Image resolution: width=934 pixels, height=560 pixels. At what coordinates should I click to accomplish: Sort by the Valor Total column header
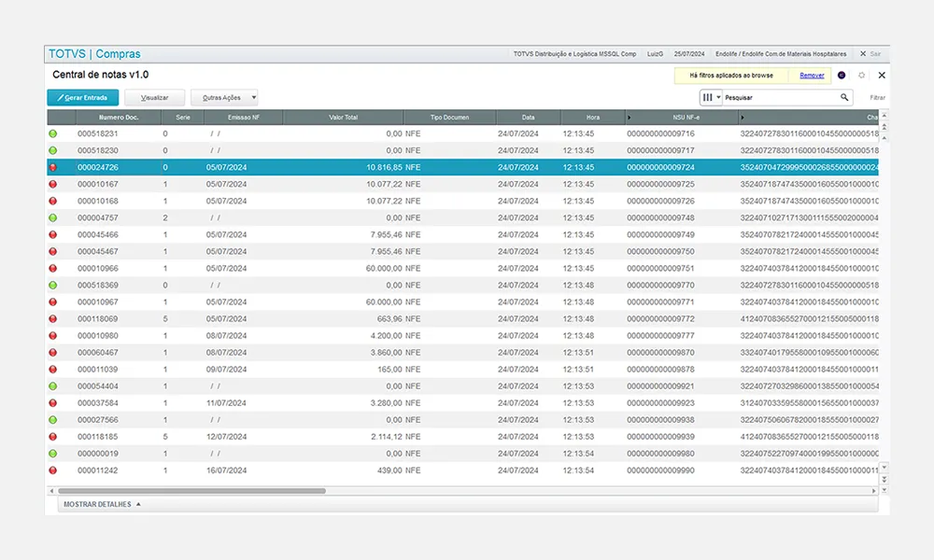[343, 118]
